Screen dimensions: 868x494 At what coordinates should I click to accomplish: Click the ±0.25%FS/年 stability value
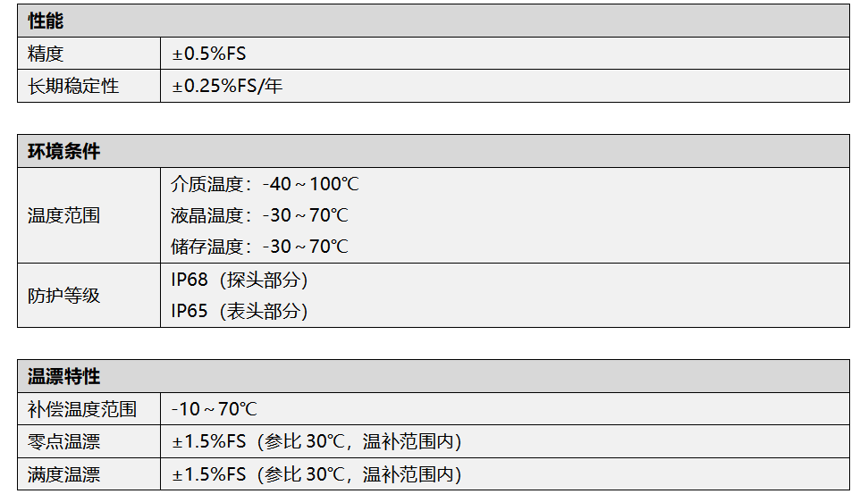227,87
